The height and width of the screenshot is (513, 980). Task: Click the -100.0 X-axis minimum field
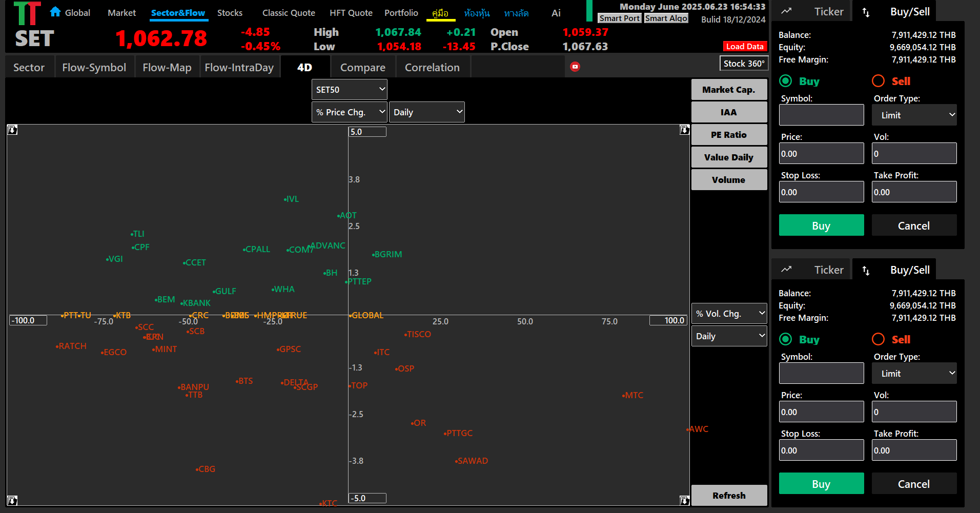pyautogui.click(x=28, y=320)
